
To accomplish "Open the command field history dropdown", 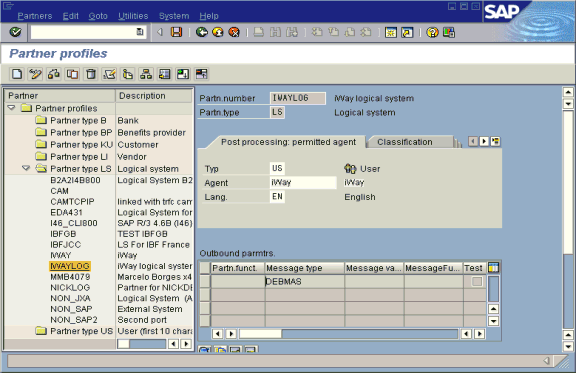I will tap(140, 32).
